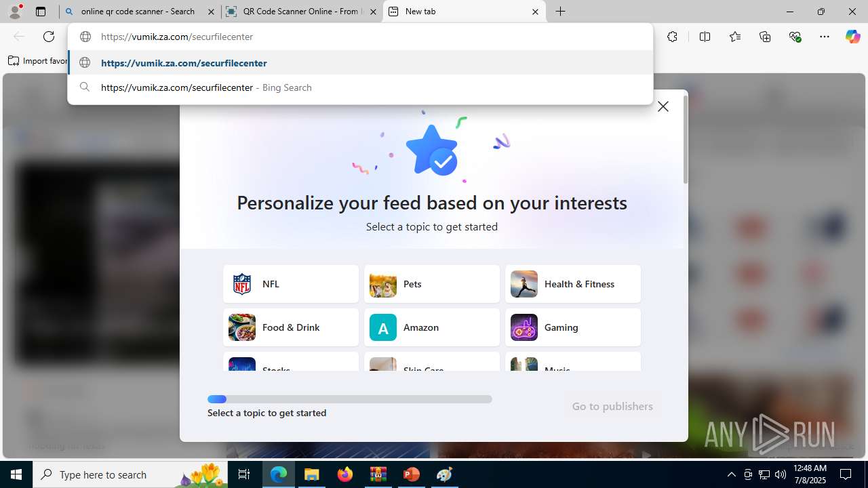
Task: Open the browser profile icon
Action: pyautogui.click(x=15, y=12)
